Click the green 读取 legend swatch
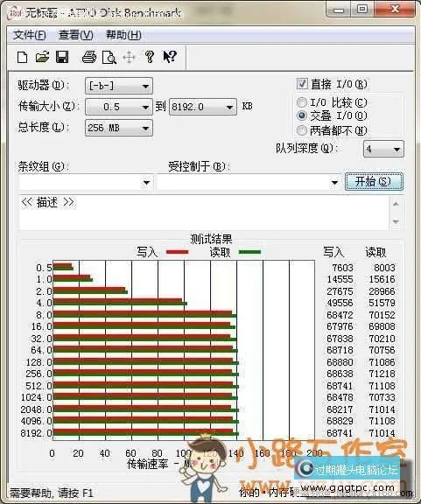This screenshot has height=504, width=421. point(249,252)
